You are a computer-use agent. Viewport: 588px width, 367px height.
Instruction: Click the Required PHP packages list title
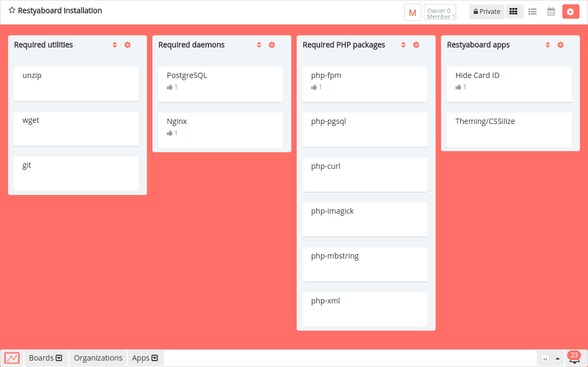[x=344, y=45]
